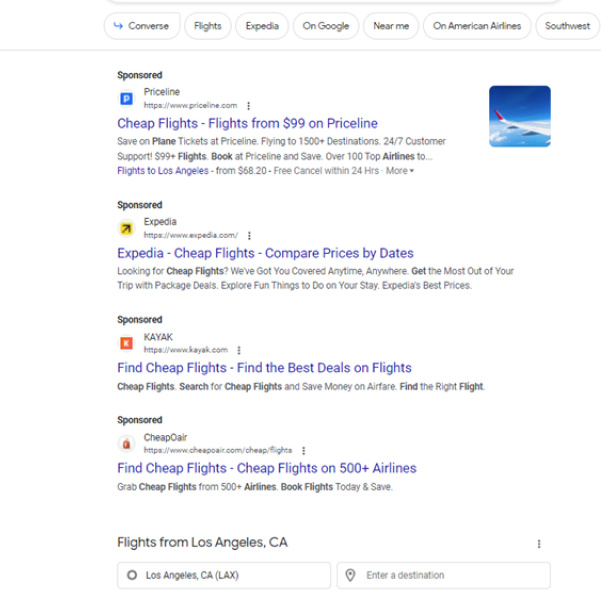This screenshot has width=601, height=601.
Task: Click the KAYAK orange K favicon
Action: click(x=126, y=343)
